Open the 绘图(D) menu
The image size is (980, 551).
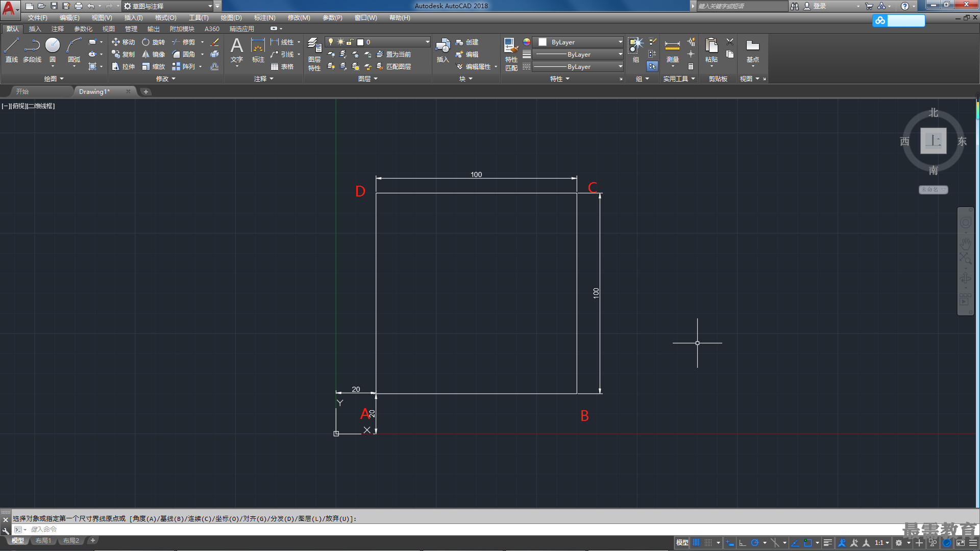tap(231, 17)
